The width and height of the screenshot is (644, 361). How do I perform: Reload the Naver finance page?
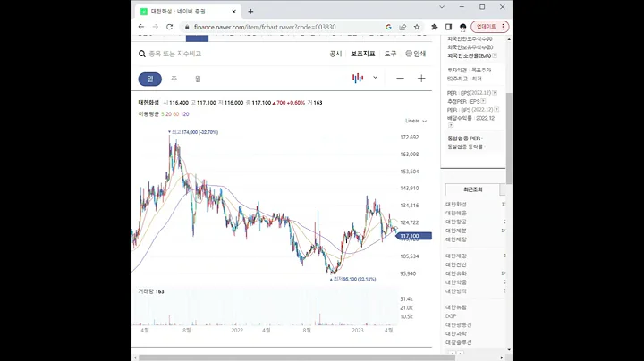click(169, 27)
